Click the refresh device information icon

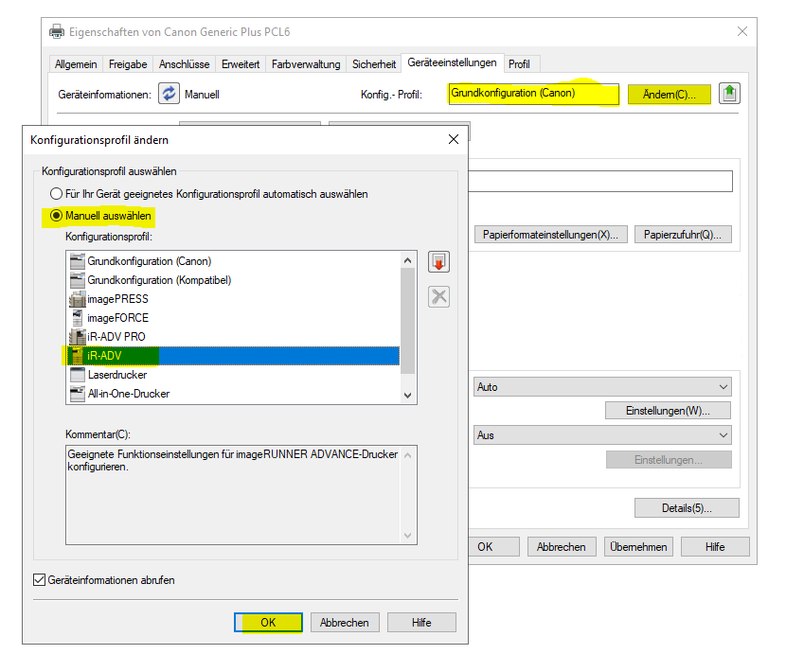169,94
